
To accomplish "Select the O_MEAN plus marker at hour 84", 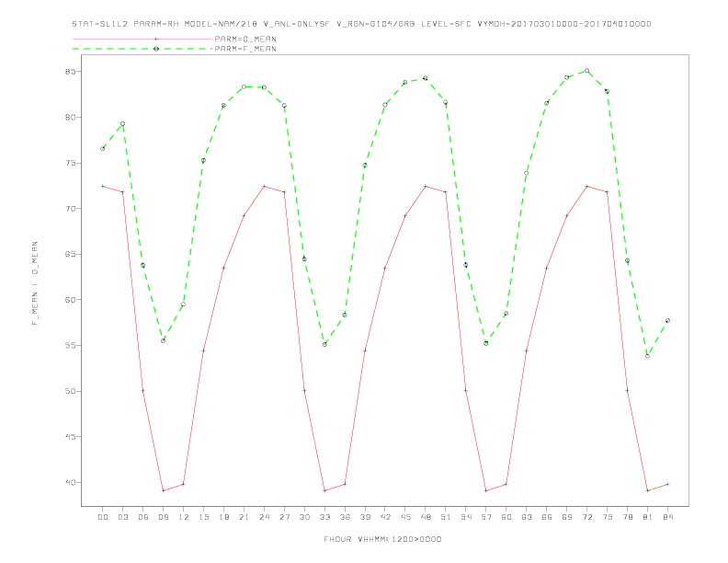I will 667,484.
